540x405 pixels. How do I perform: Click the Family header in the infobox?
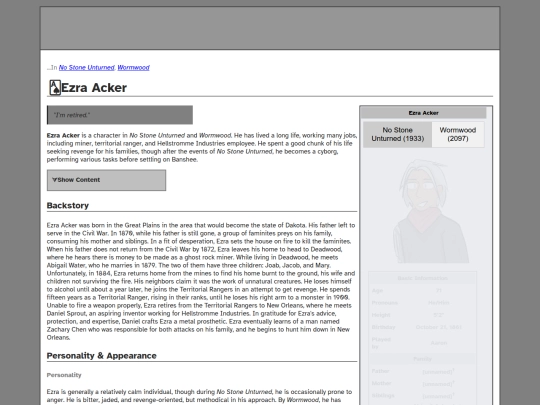click(x=423, y=359)
